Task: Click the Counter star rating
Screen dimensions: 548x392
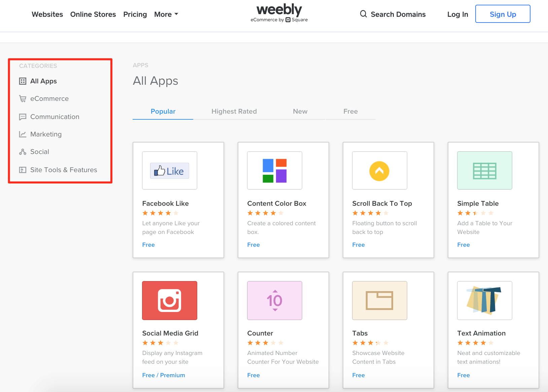Action: [265, 343]
